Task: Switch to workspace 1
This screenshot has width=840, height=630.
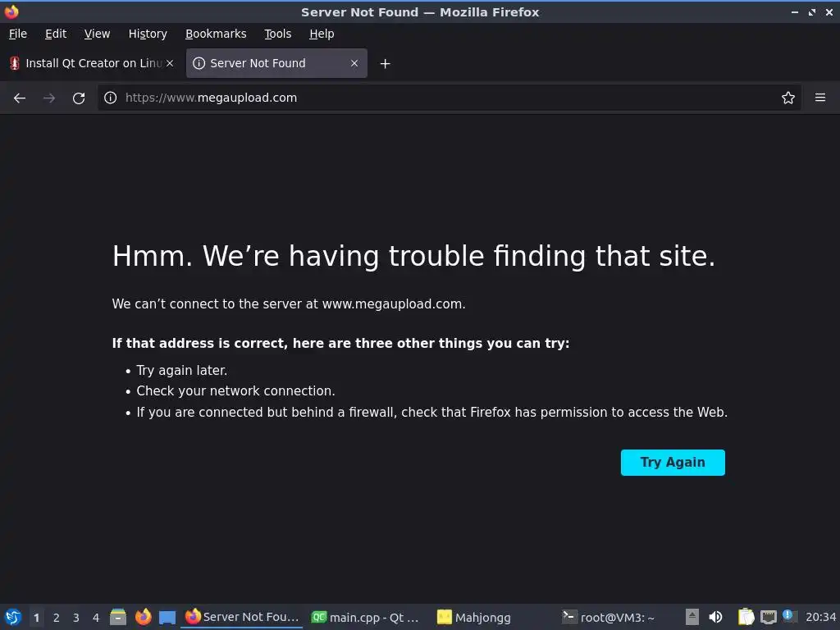Action: (36, 618)
